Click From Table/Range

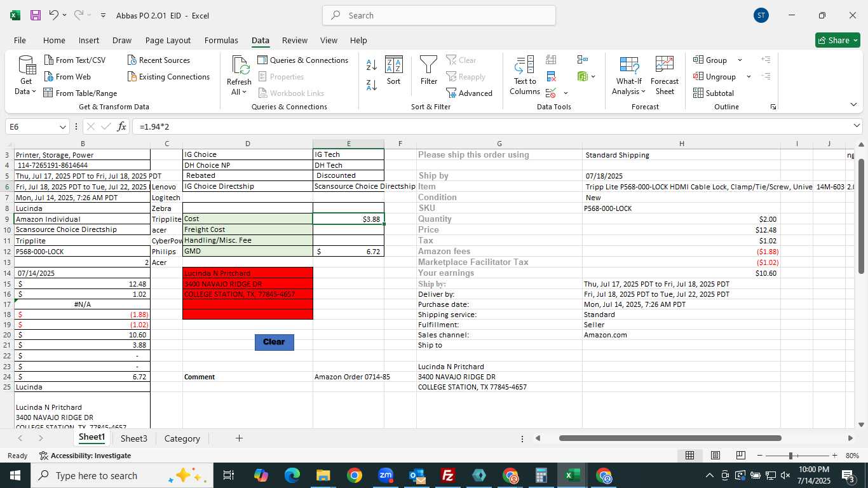tap(80, 93)
